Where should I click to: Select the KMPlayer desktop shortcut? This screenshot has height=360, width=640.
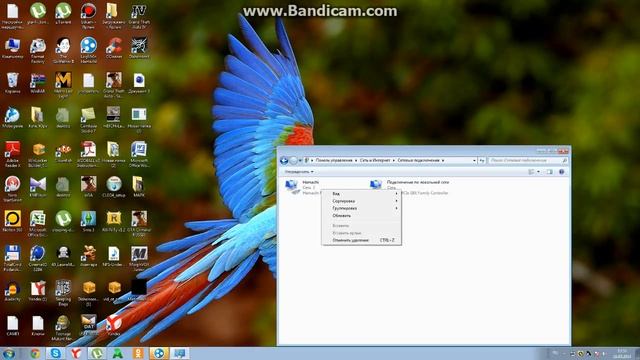38,187
